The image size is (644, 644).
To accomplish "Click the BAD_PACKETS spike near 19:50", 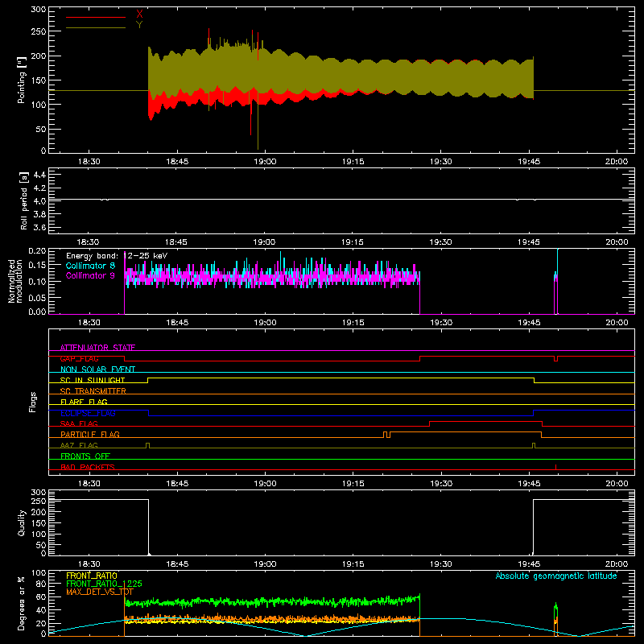I will 555,467.
